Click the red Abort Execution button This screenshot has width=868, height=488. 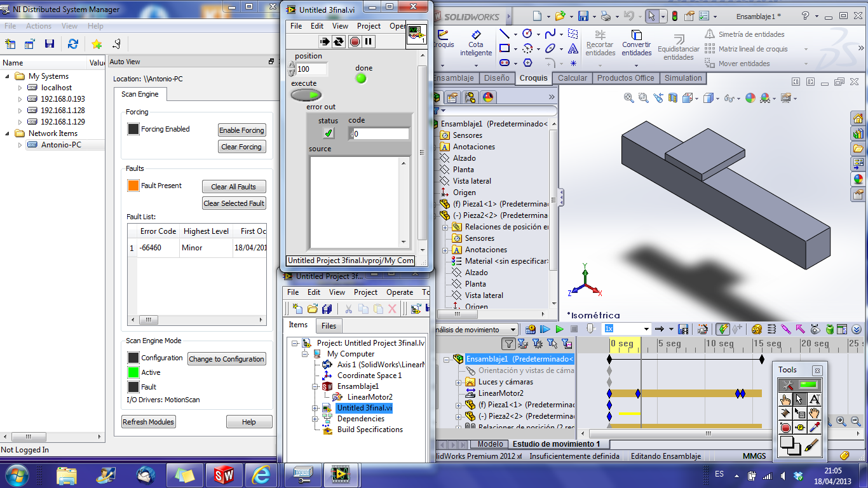(x=355, y=42)
